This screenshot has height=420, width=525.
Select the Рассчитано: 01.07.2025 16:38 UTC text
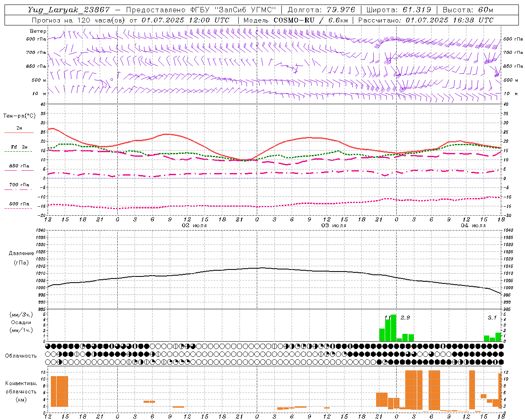[426, 20]
